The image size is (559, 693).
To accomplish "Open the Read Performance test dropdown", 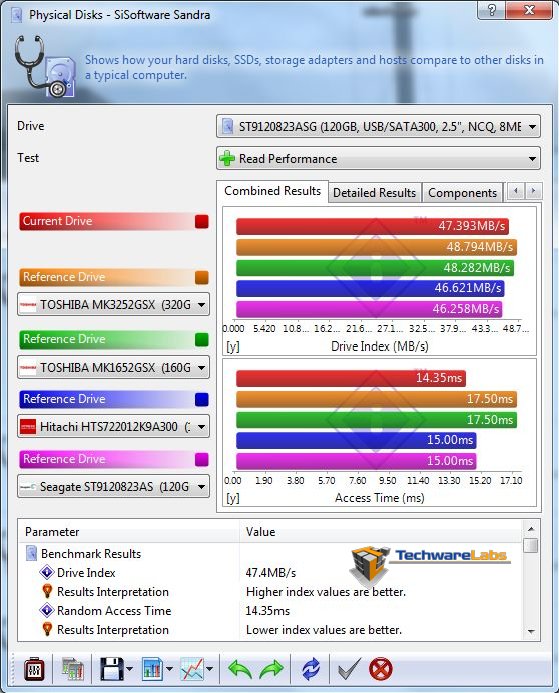I will tap(378, 159).
